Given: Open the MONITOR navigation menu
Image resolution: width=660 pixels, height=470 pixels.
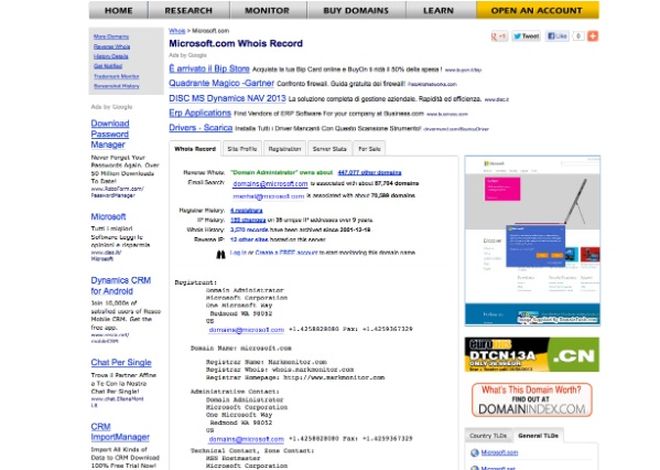Looking at the screenshot, I should [x=267, y=11].
